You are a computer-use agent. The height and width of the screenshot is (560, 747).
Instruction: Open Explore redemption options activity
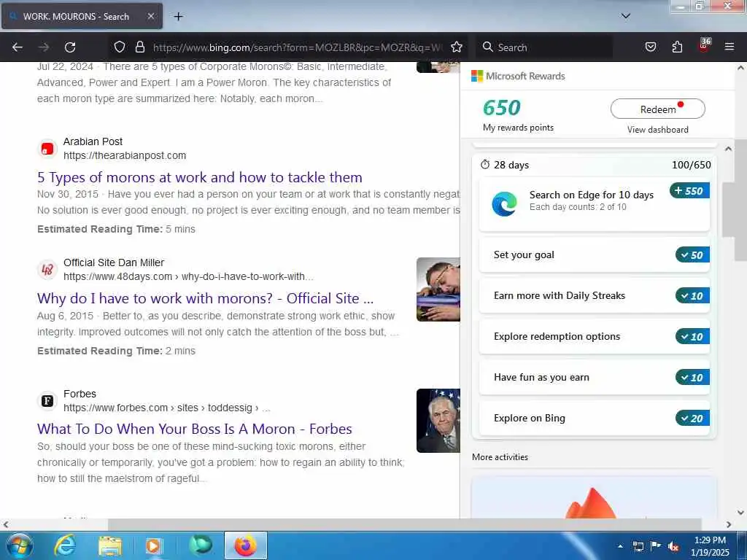594,337
